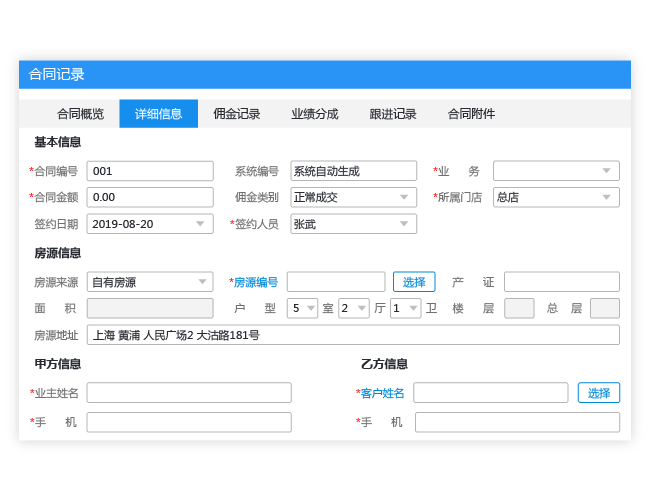Image resolution: width=650 pixels, height=501 pixels.
Task: Switch to the 合同概览 tab
Action: [x=80, y=114]
